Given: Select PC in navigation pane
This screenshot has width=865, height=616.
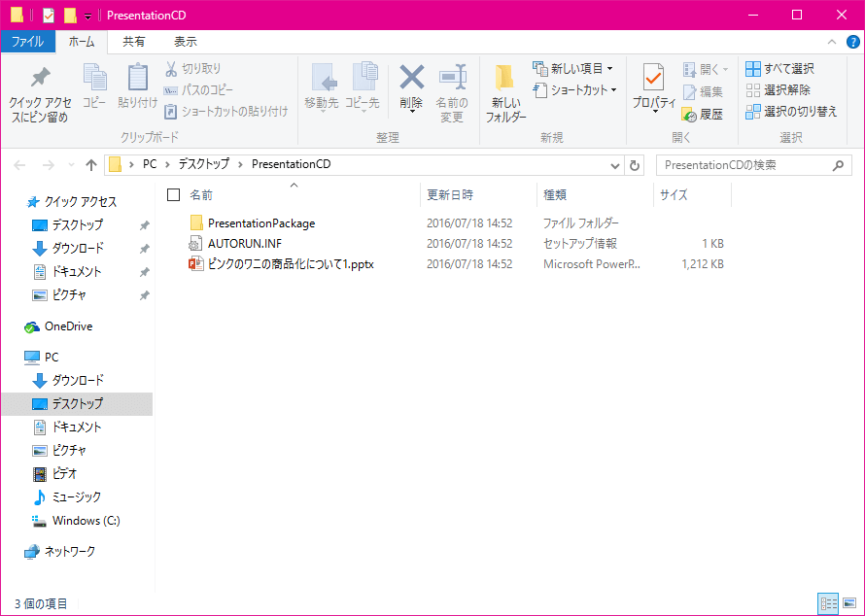Looking at the screenshot, I should (52, 358).
